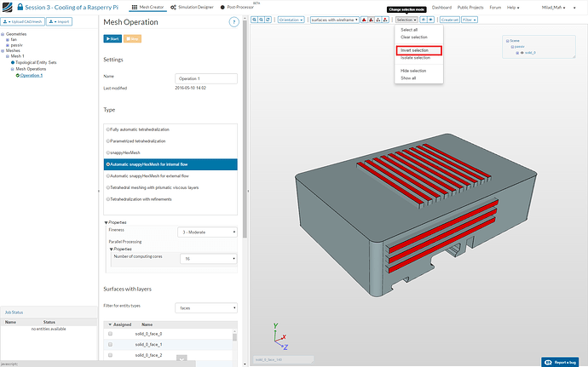Viewport: 588px width, 367px height.
Task: Click the Report a bug chat icon
Action: pyautogui.click(x=547, y=362)
